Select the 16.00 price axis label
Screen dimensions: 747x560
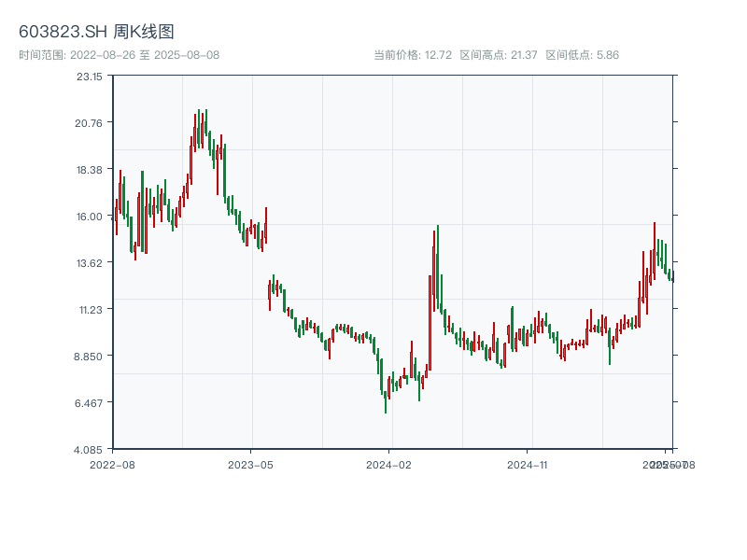pyautogui.click(x=90, y=217)
